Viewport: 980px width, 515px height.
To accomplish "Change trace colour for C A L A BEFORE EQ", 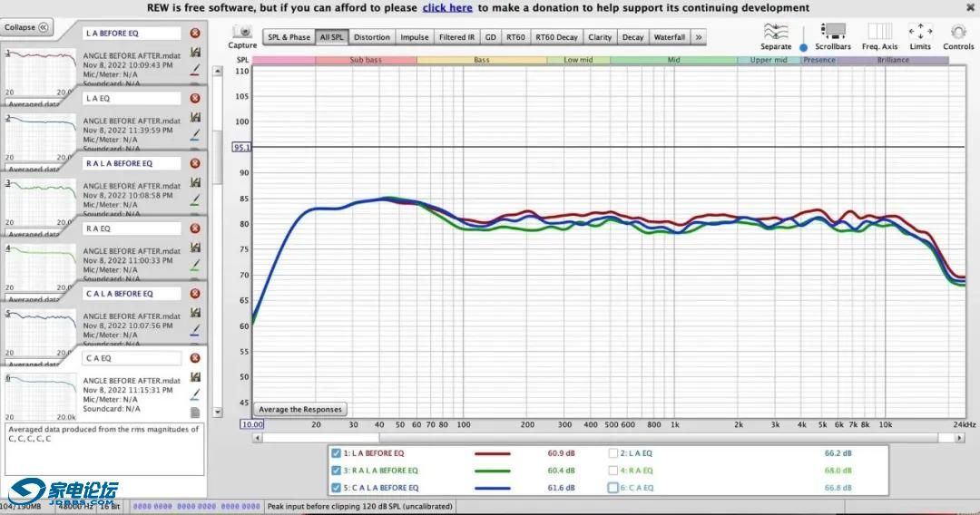I will click(196, 330).
